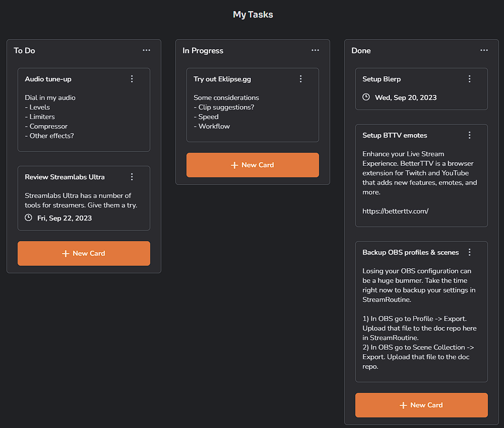
Task: Open the Try out Eklipse.gg card menu
Action: (x=300, y=79)
